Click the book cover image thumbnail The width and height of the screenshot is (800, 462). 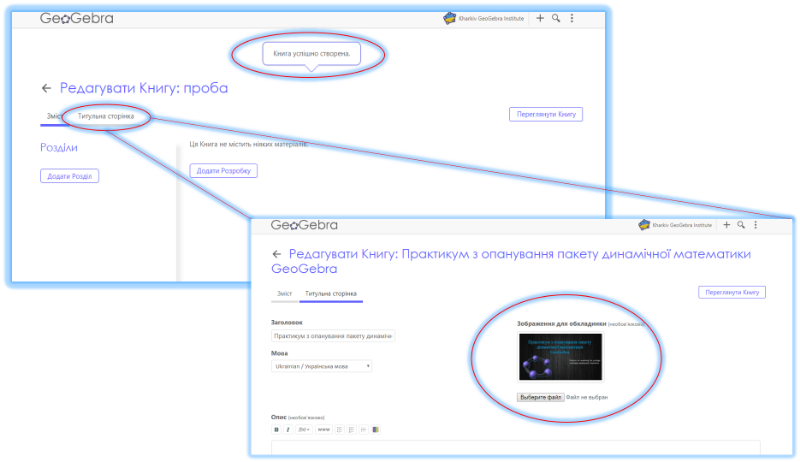tap(560, 357)
